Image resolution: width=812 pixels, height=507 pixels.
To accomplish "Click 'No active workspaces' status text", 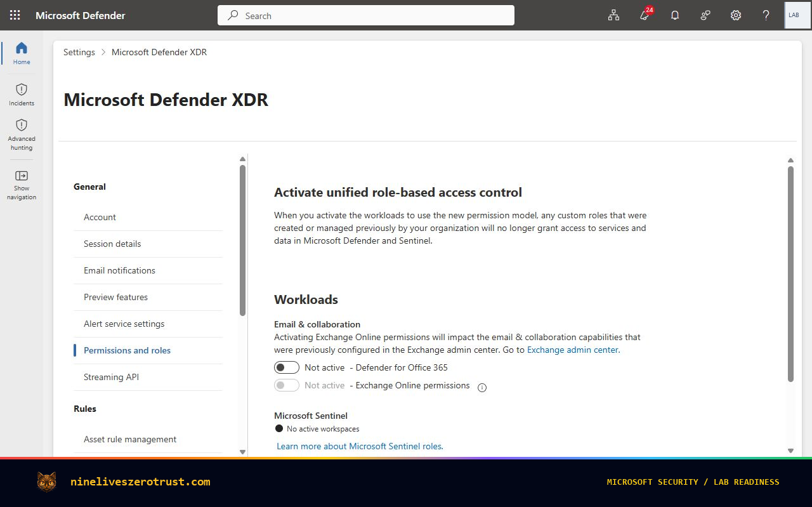I will [x=323, y=429].
